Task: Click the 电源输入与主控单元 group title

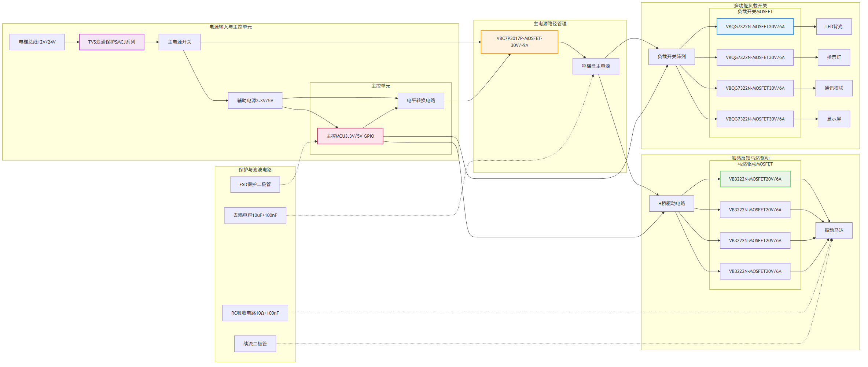Action: point(231,27)
